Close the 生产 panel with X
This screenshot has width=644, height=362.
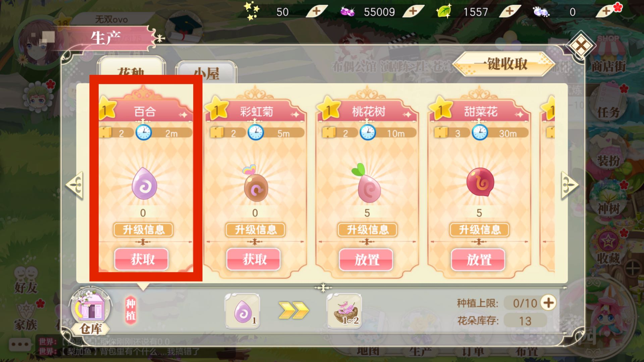[581, 46]
